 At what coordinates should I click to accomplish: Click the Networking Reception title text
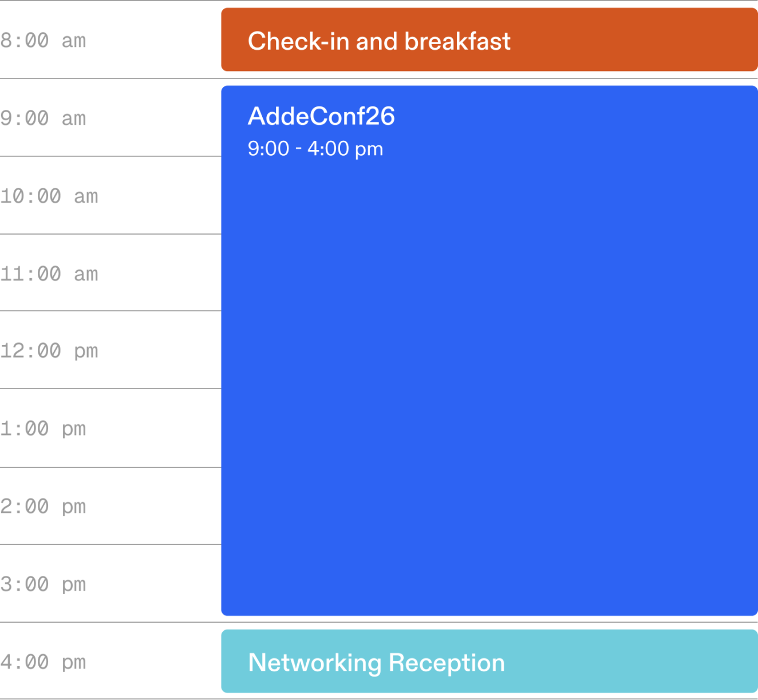[376, 663]
